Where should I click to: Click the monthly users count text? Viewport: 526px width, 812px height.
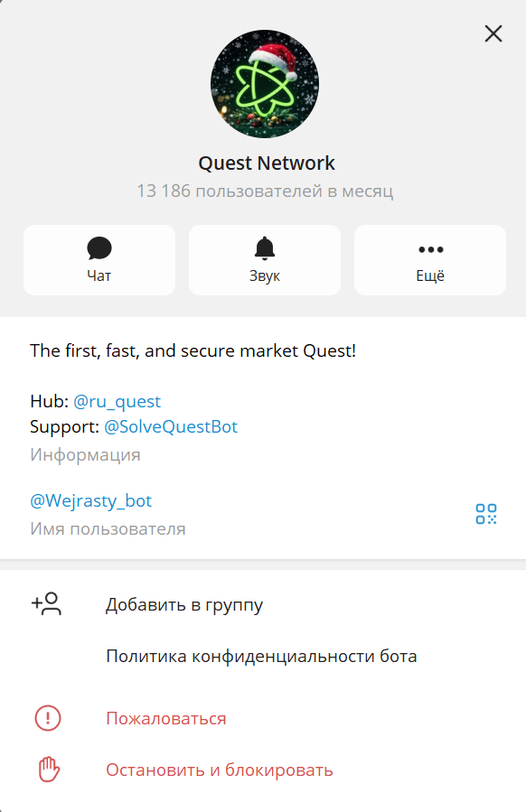click(x=264, y=191)
